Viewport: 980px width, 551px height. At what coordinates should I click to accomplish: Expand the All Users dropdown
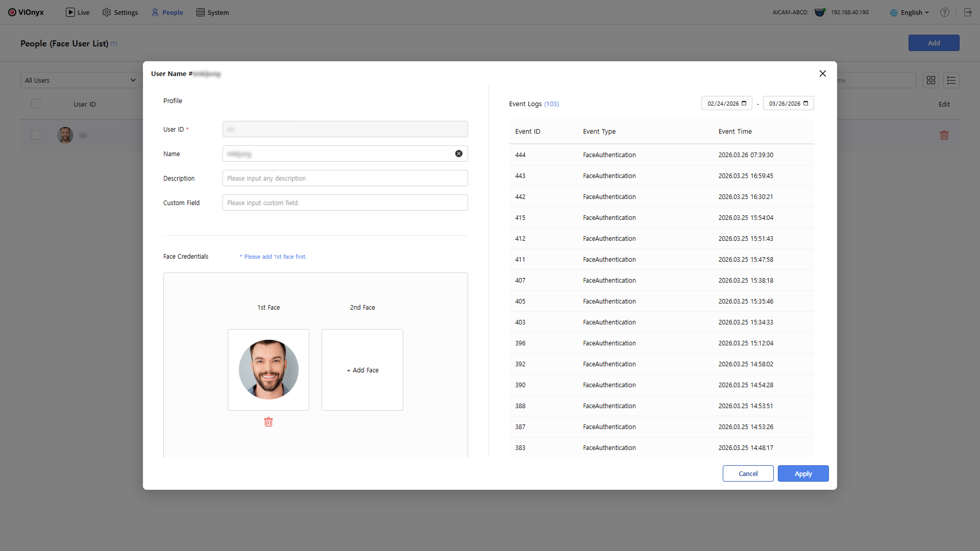81,80
